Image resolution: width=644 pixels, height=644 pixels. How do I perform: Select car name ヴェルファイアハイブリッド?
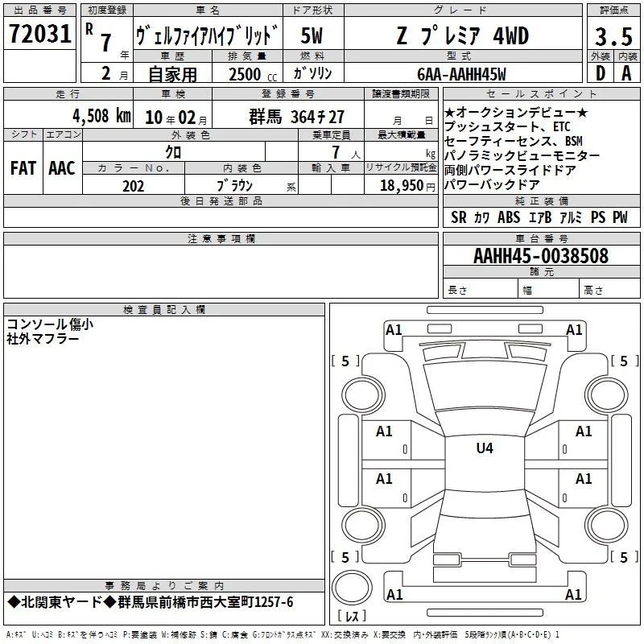click(x=208, y=35)
